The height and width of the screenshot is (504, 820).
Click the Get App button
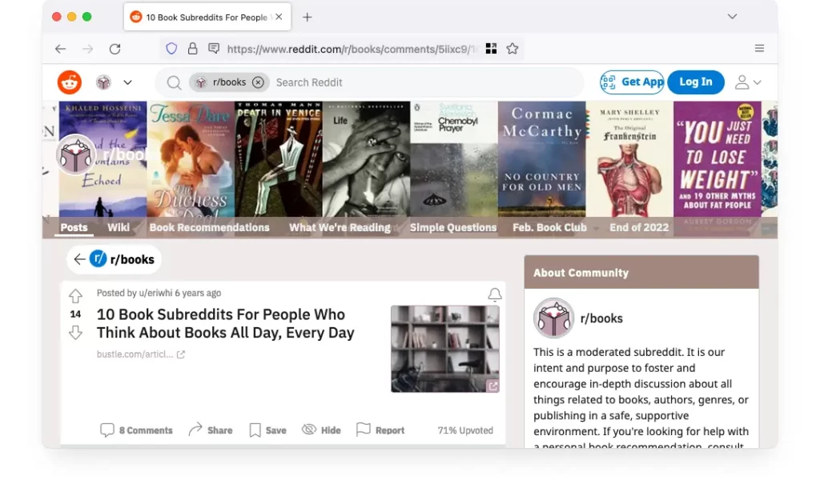(632, 82)
